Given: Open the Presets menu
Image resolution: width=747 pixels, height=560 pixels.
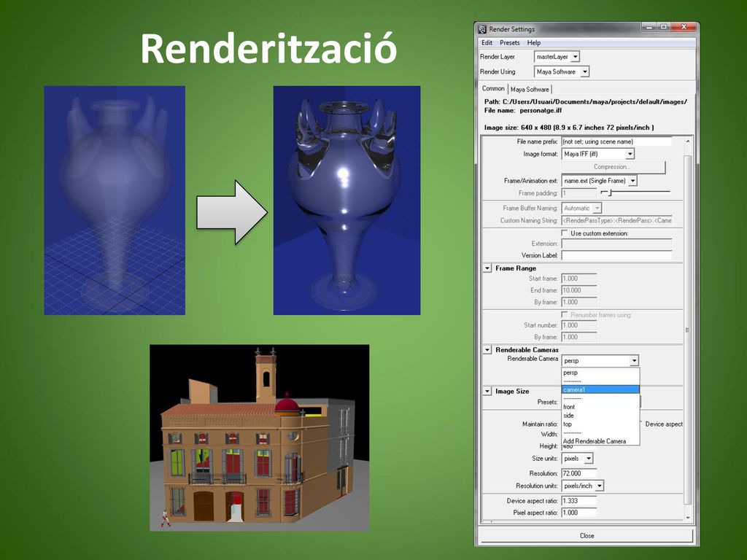Looking at the screenshot, I should point(510,43).
